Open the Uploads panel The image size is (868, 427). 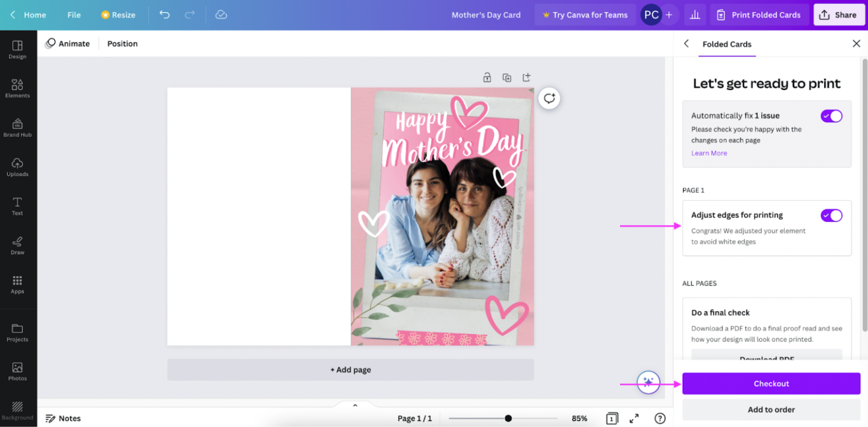point(17,167)
